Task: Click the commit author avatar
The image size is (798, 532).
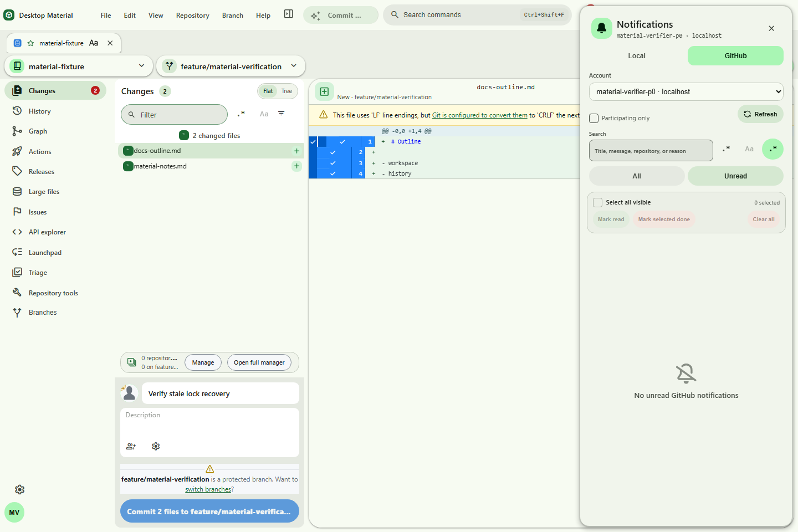Action: click(130, 393)
